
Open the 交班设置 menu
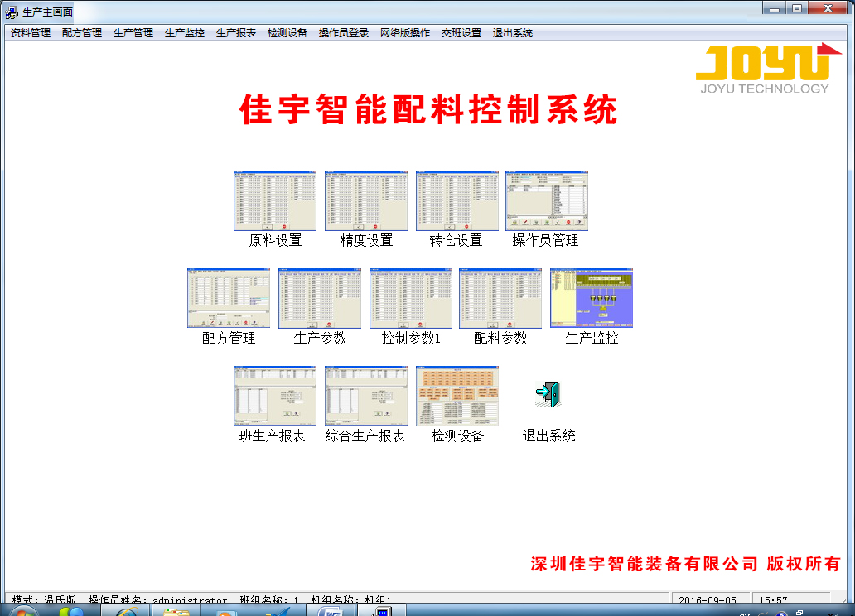coord(461,33)
